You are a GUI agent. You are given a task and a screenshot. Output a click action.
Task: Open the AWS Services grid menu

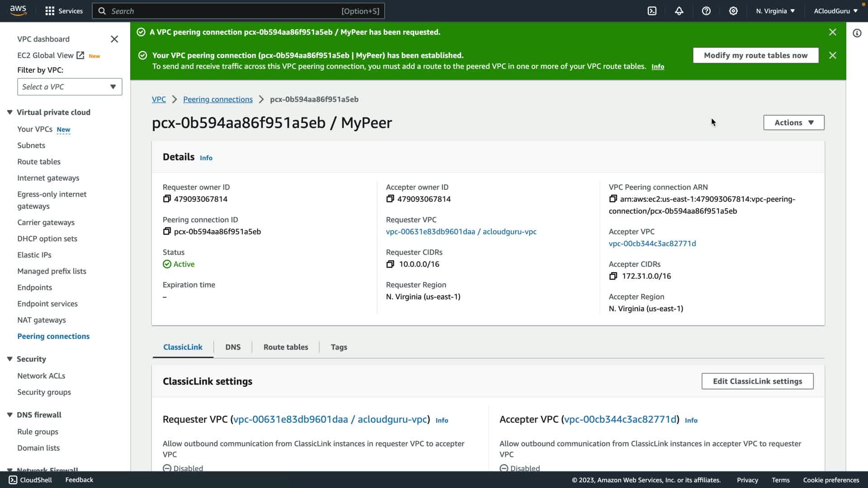(50, 11)
